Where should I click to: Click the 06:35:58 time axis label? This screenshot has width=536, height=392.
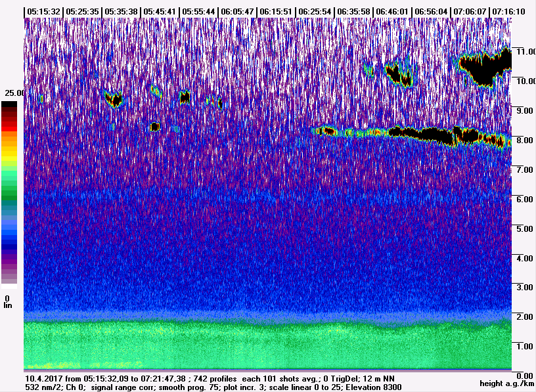pyautogui.click(x=353, y=12)
